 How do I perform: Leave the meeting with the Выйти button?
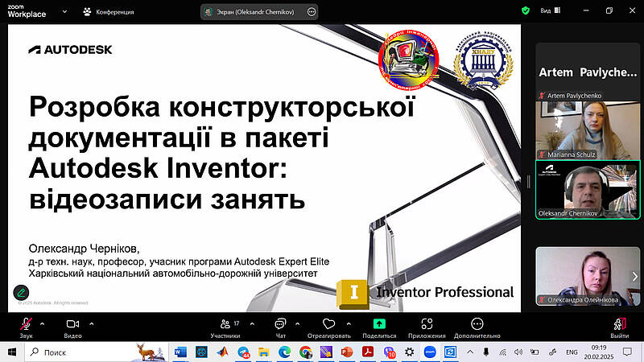pos(619,328)
